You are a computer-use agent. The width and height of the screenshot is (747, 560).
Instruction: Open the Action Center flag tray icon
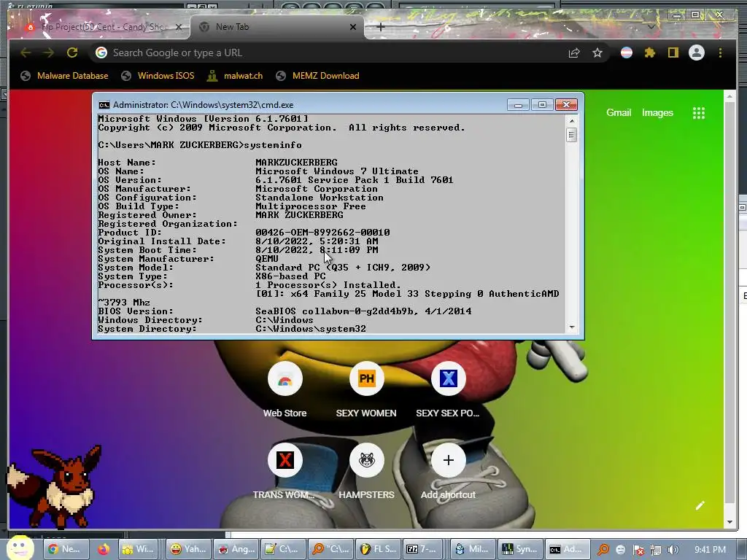[x=638, y=550]
